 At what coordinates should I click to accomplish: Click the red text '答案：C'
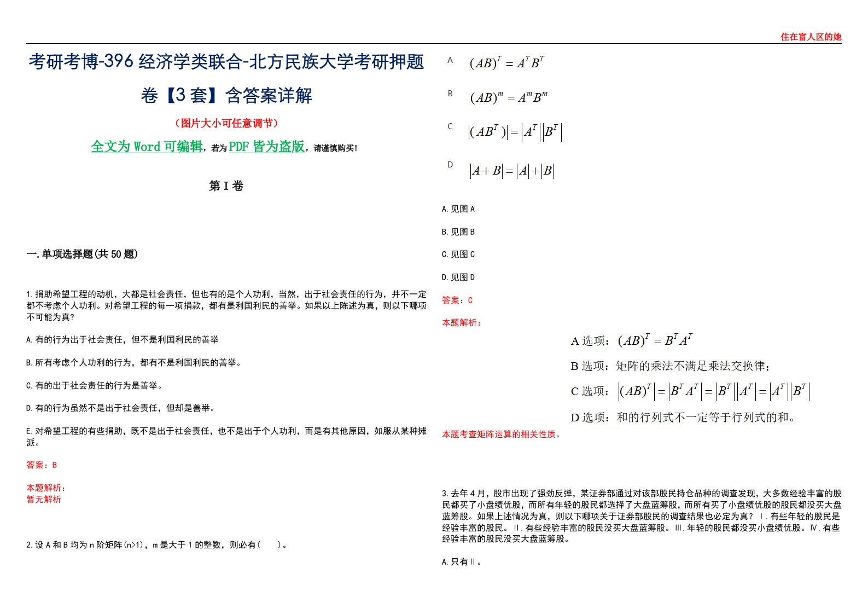click(x=457, y=300)
